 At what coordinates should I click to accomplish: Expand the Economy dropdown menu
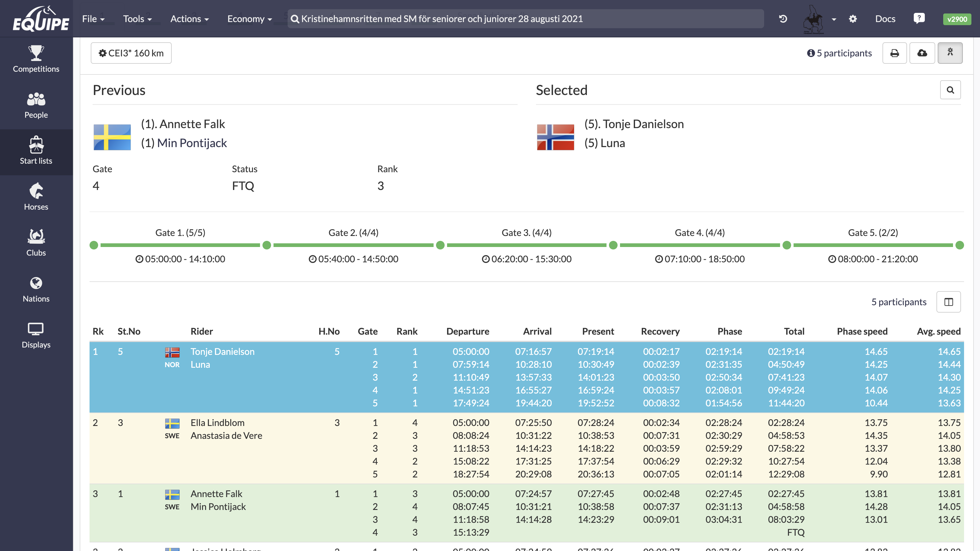[250, 19]
